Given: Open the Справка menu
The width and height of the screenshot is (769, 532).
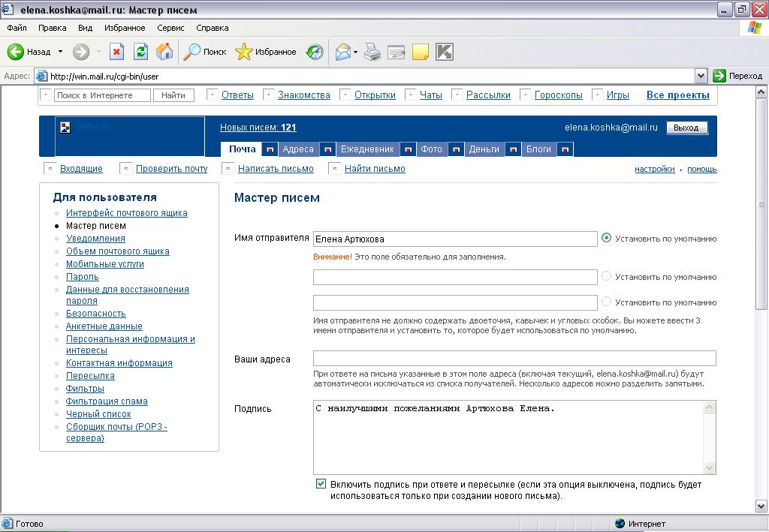Looking at the screenshot, I should point(213,28).
